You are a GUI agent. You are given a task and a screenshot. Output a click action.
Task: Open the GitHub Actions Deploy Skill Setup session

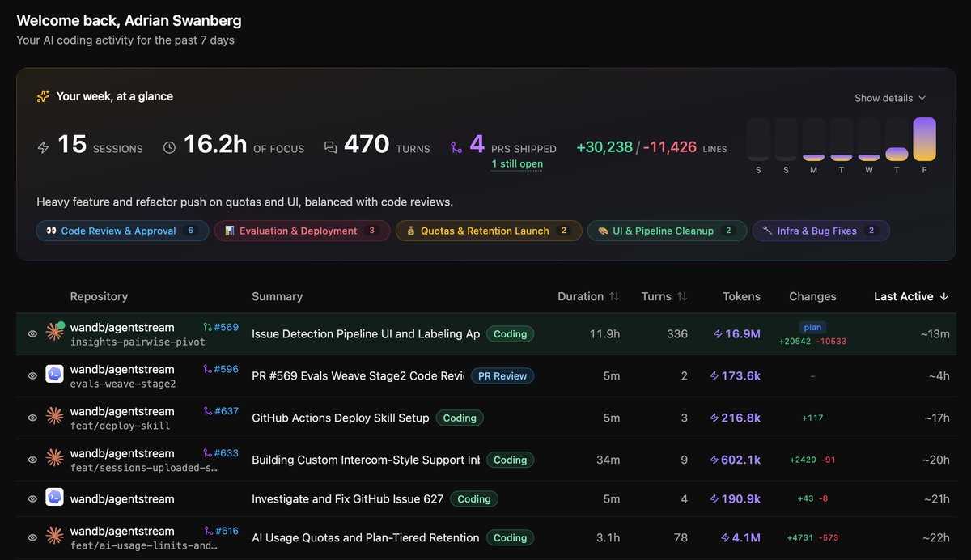341,418
